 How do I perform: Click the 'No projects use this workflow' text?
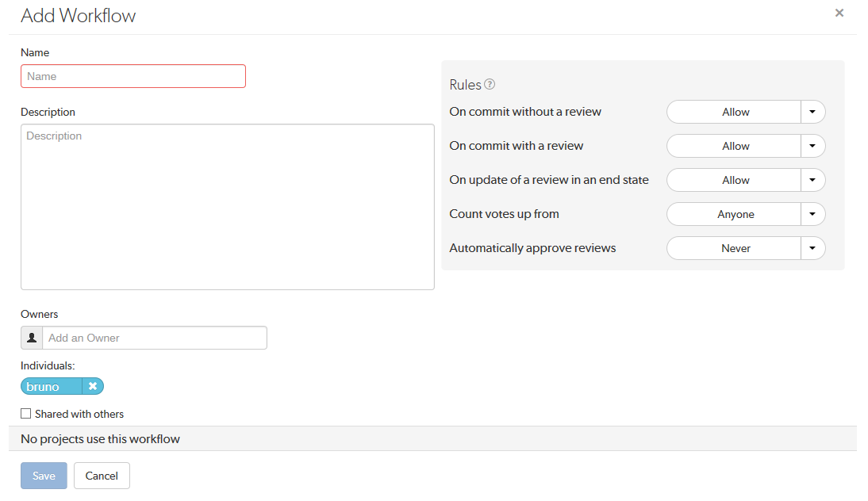coord(100,439)
